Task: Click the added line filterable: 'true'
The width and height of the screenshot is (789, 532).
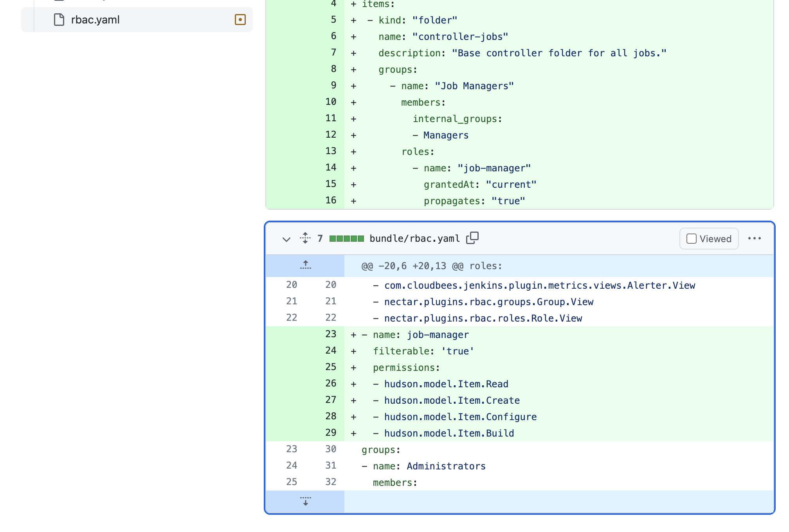Action: tap(423, 351)
